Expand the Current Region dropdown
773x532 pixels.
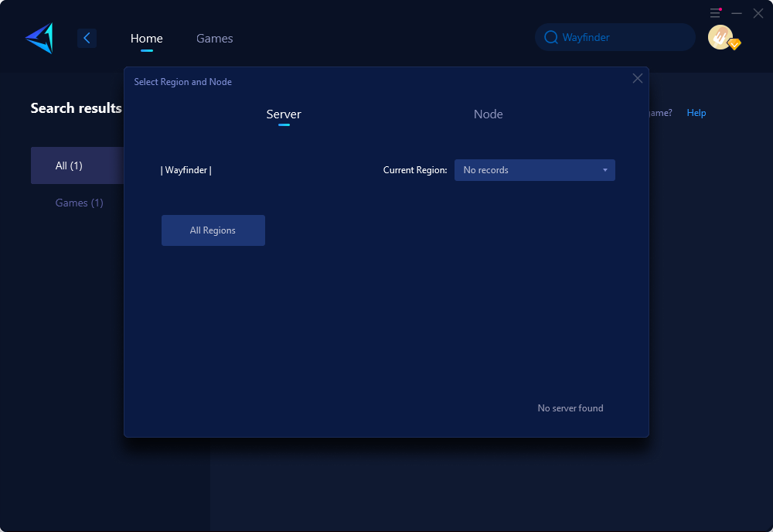click(534, 170)
